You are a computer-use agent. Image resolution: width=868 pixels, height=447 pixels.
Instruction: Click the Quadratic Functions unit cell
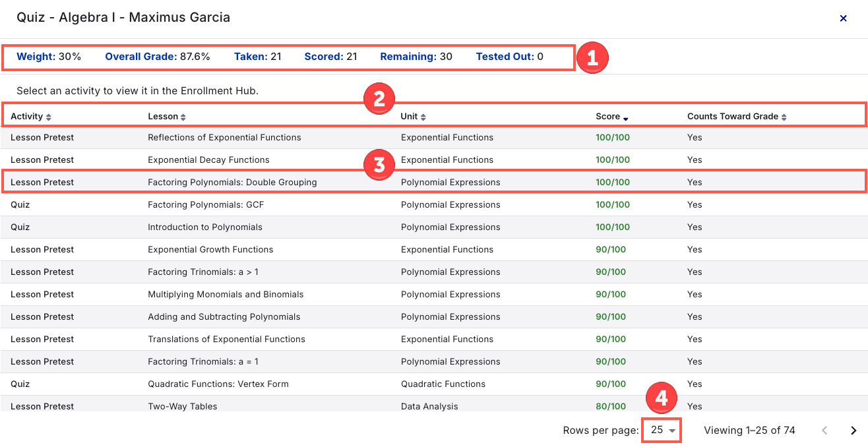[x=443, y=384]
